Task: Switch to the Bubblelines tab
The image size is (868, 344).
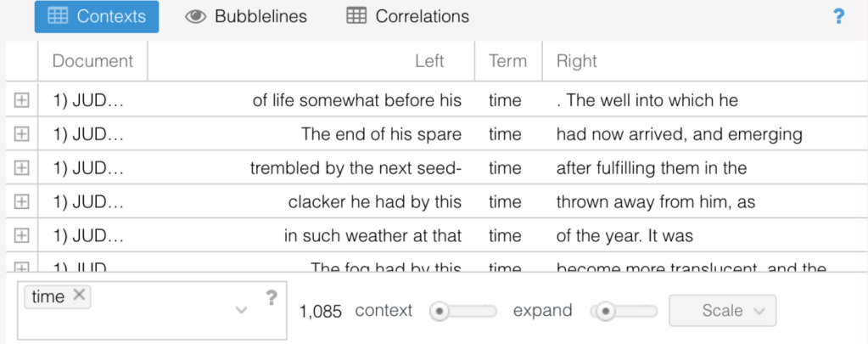Action: point(246,16)
